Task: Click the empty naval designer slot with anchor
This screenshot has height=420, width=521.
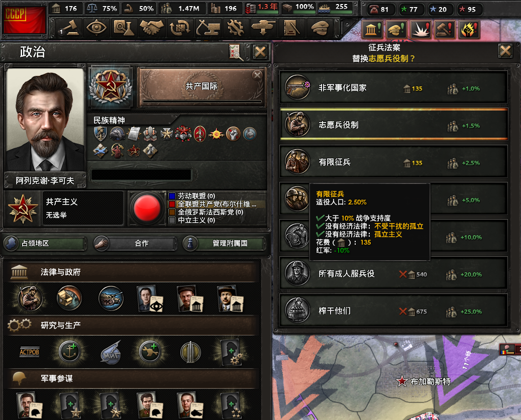Action: pyautogui.click(x=70, y=352)
